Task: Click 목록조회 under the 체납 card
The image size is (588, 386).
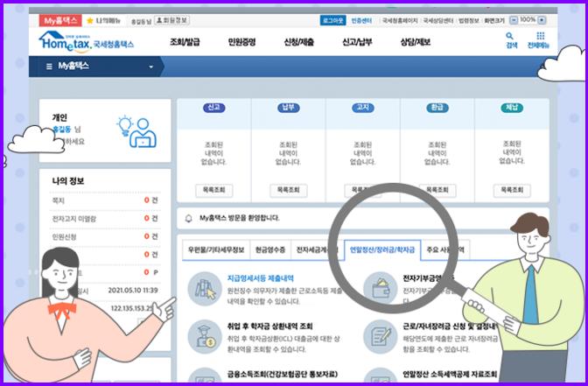Action: pyautogui.click(x=512, y=190)
